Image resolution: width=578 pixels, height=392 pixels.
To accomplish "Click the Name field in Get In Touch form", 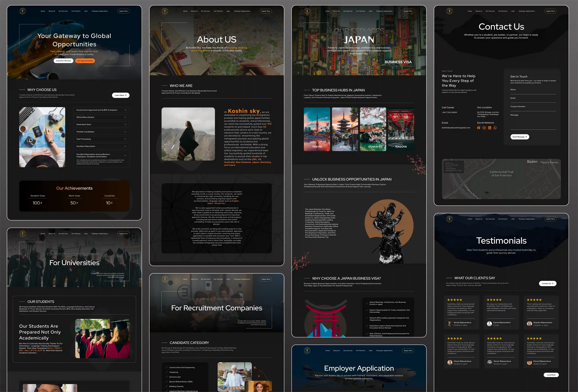I will [533, 91].
